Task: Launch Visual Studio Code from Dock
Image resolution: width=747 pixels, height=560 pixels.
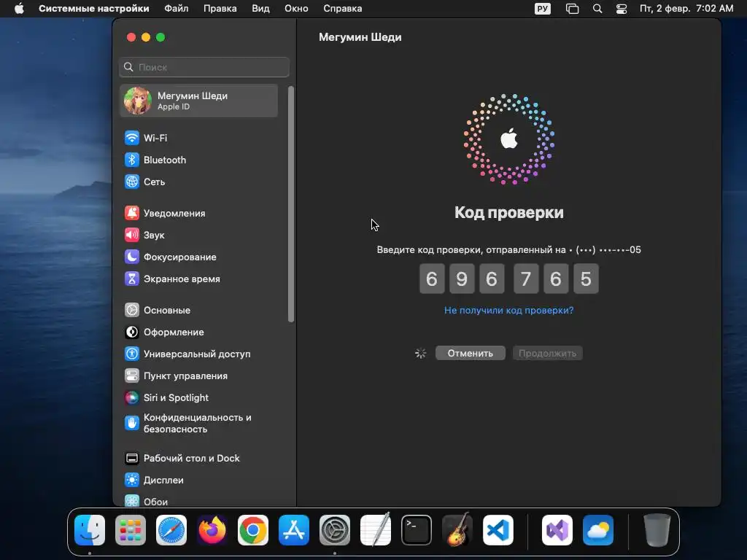Action: point(498,530)
